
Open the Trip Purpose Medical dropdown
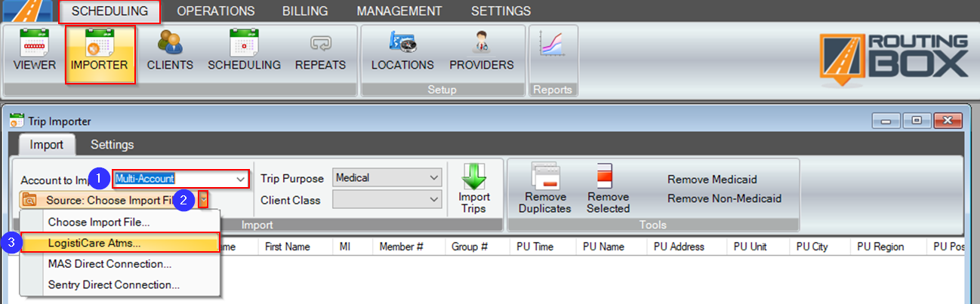pos(387,179)
